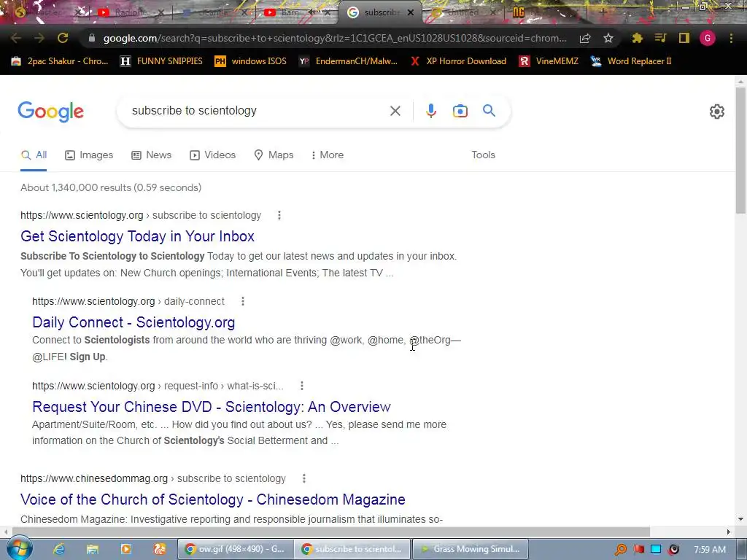Open '2pac Shakur - Chro...' bookmark
The image size is (747, 560).
click(x=60, y=61)
